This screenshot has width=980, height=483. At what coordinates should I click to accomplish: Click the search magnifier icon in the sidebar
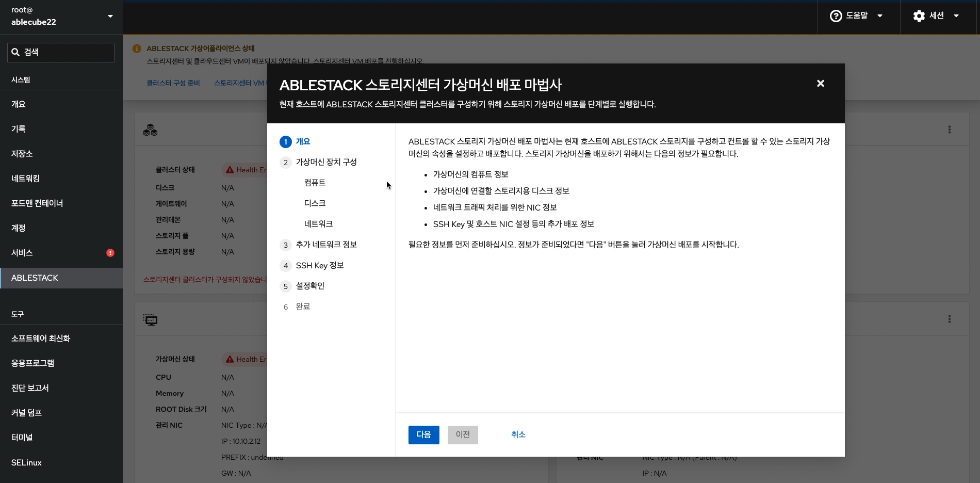pyautogui.click(x=16, y=52)
